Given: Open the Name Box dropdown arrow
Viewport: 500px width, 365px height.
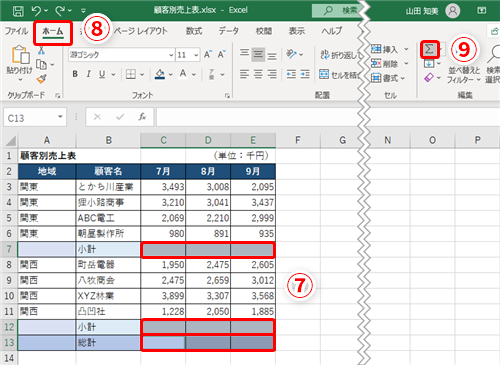Looking at the screenshot, I should [60, 117].
